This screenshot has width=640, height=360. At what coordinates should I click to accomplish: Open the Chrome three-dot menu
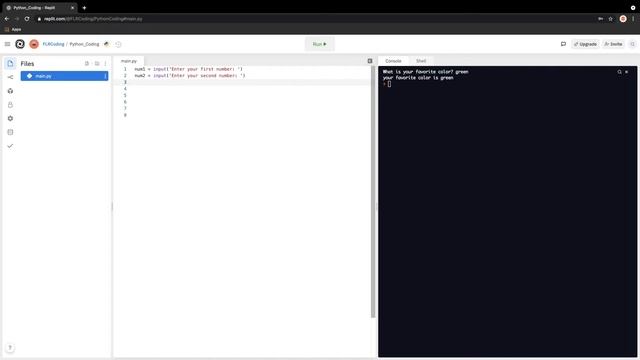pos(633,19)
